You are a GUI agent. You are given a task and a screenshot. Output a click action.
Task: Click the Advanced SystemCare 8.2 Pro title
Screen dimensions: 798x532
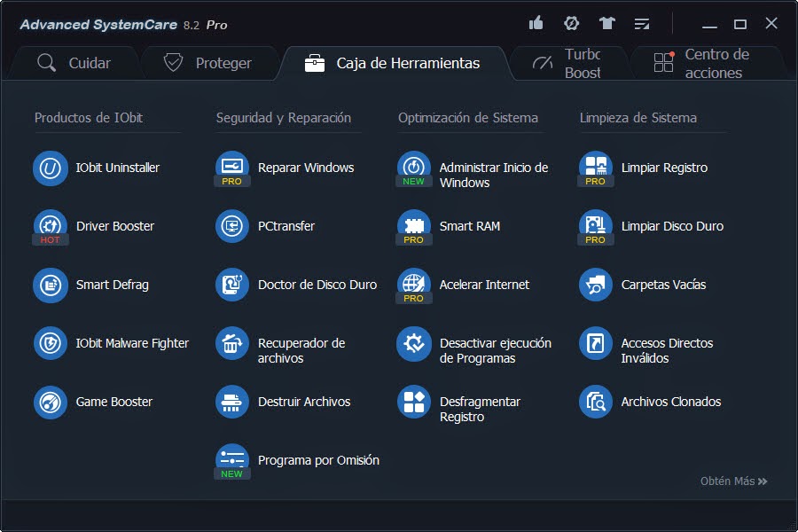[123, 25]
